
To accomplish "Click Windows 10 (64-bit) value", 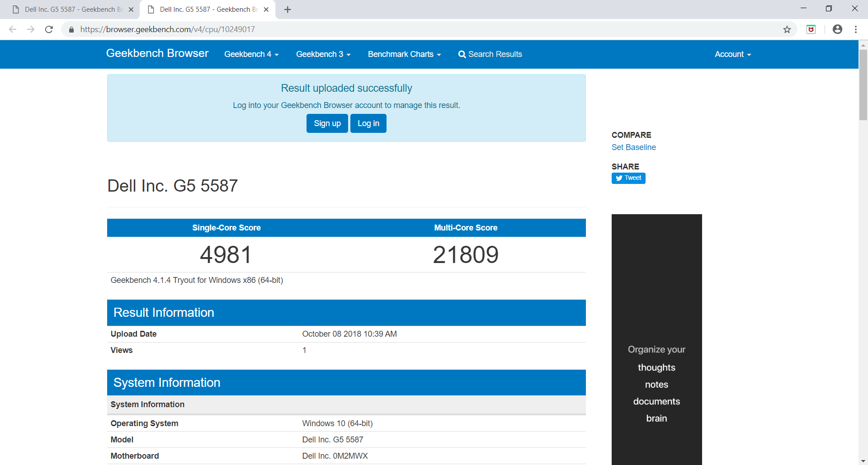I will pyautogui.click(x=337, y=423).
